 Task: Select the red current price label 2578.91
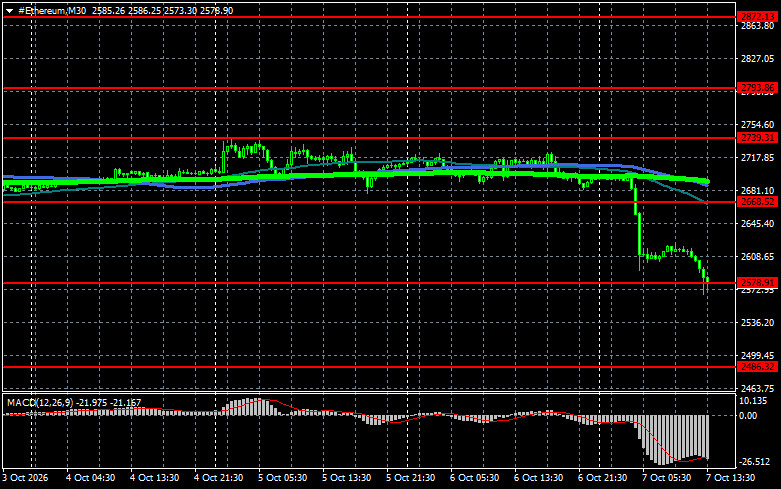click(x=757, y=283)
